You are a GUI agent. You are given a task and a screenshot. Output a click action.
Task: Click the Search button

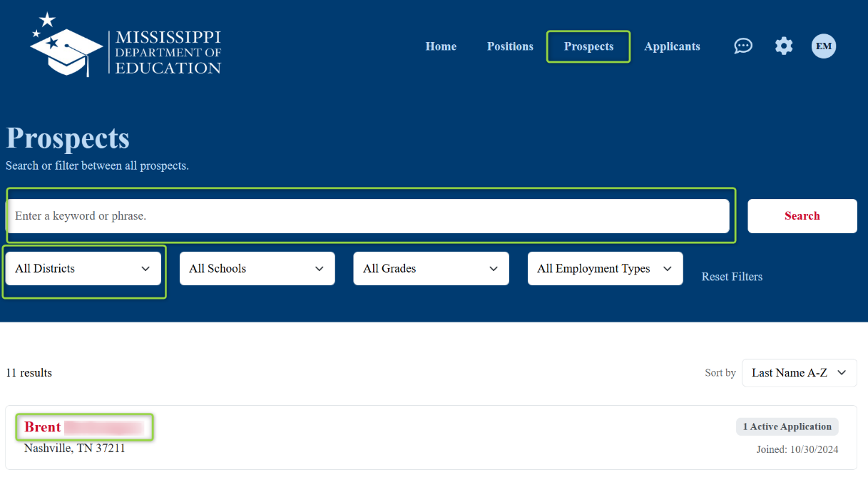(x=802, y=215)
